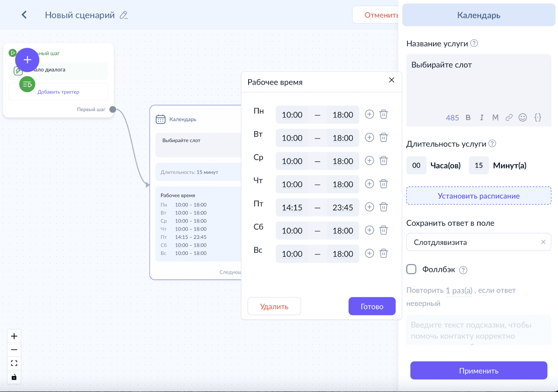Insert variable with curly braces icon
The width and height of the screenshot is (558, 392).
coord(538,118)
